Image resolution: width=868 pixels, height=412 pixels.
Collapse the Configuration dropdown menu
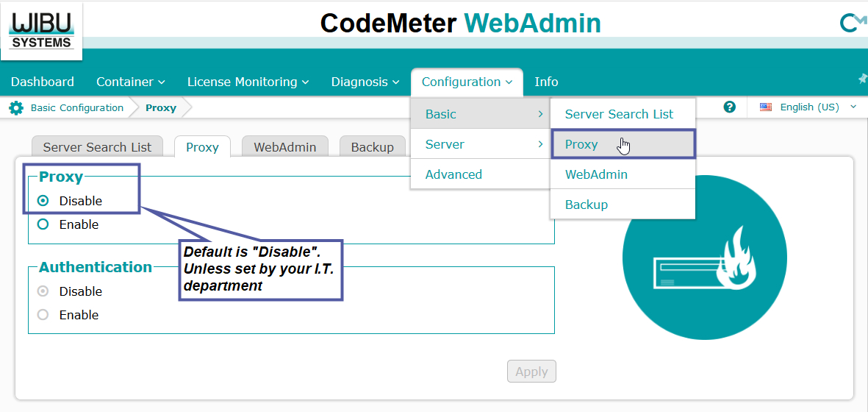(x=467, y=82)
